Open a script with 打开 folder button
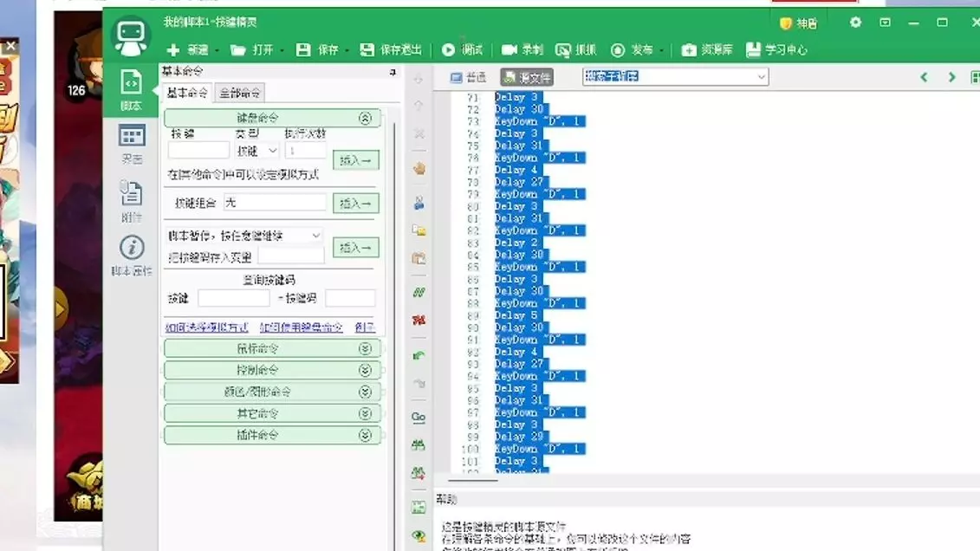Viewport: 980px width, 551px height. coord(252,50)
